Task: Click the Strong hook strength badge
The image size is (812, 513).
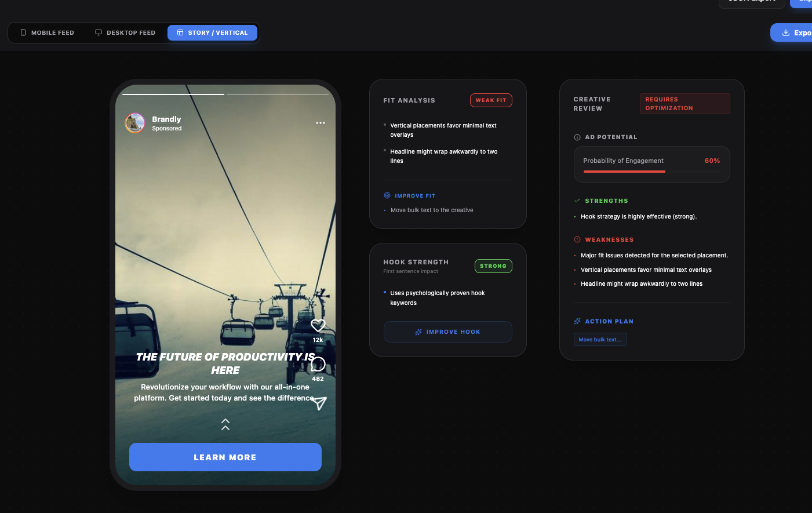Action: click(493, 266)
